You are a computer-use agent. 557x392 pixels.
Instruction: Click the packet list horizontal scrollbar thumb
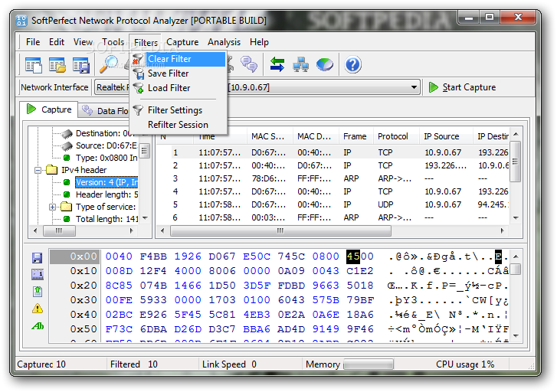point(280,230)
